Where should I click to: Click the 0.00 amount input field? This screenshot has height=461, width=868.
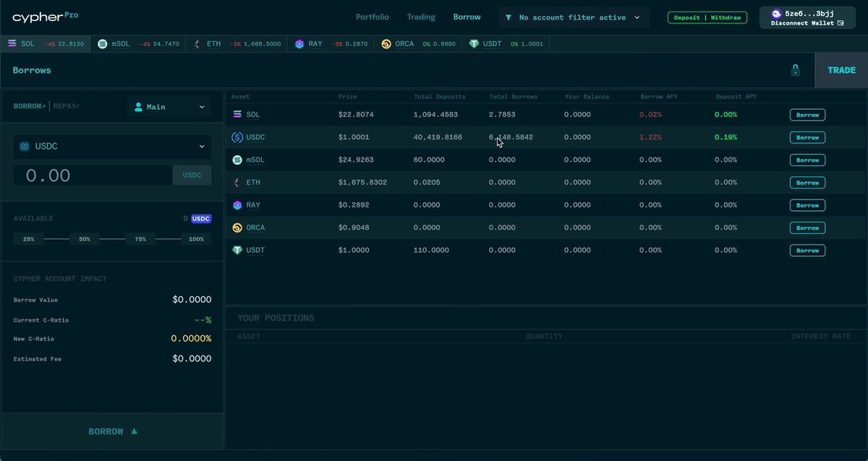click(93, 175)
